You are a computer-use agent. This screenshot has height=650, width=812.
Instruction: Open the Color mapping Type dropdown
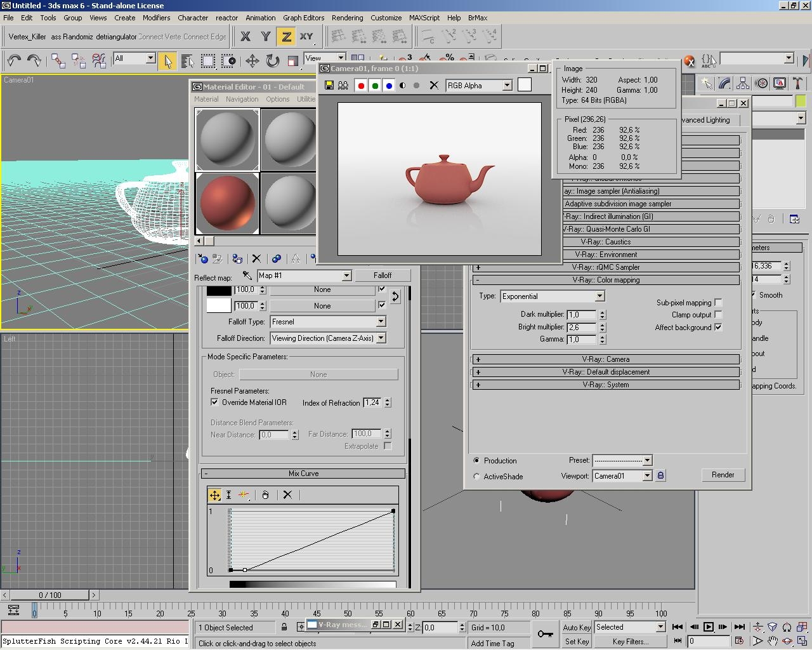pos(599,296)
